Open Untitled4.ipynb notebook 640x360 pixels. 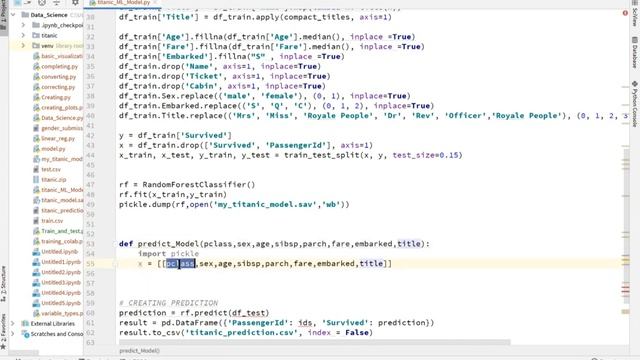point(57,293)
